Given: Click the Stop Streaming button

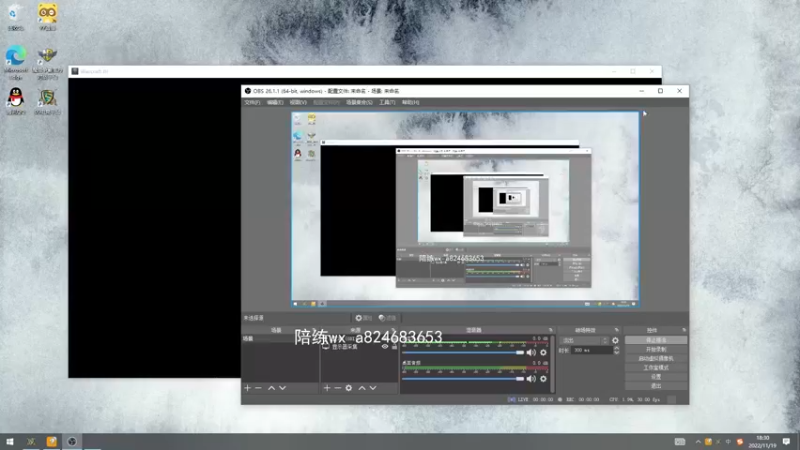Looking at the screenshot, I should (x=656, y=340).
